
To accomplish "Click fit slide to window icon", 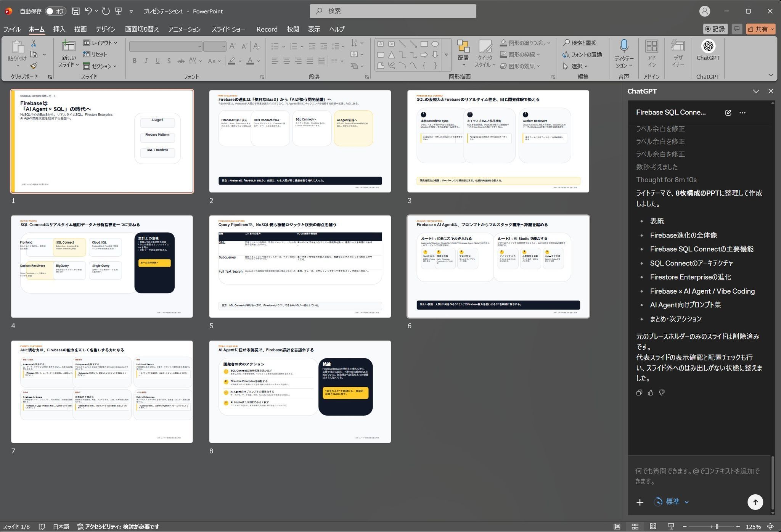I will pos(771,527).
